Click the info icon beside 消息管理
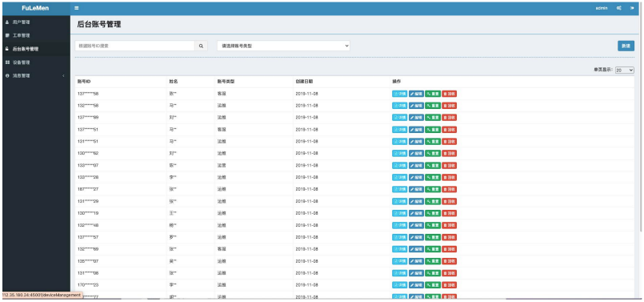The height and width of the screenshot is (302, 644). click(x=7, y=76)
